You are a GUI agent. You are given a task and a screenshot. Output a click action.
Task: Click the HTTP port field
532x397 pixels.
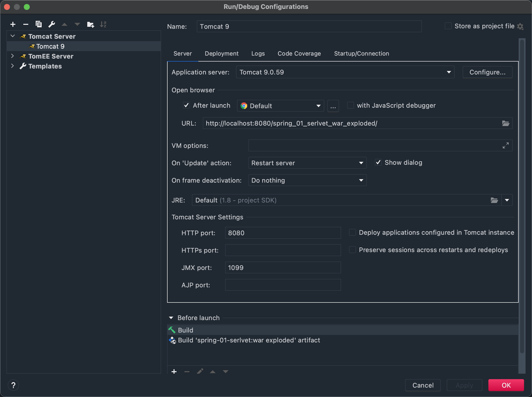click(283, 233)
